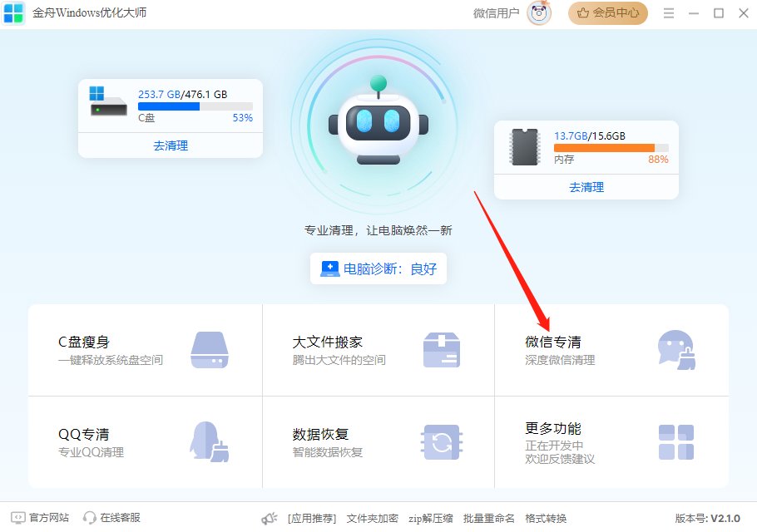757x532 pixels.
Task: Click the 专业QQ清理 subtitle
Action: click(91, 452)
